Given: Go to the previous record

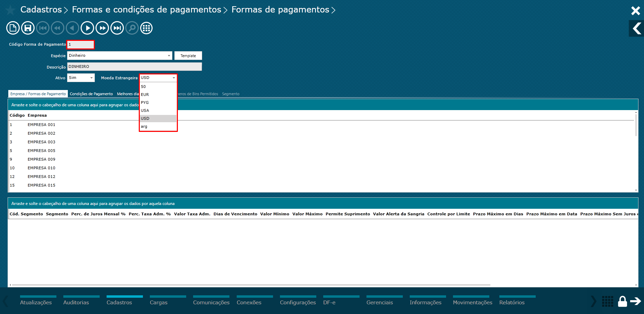Looking at the screenshot, I should coord(72,28).
